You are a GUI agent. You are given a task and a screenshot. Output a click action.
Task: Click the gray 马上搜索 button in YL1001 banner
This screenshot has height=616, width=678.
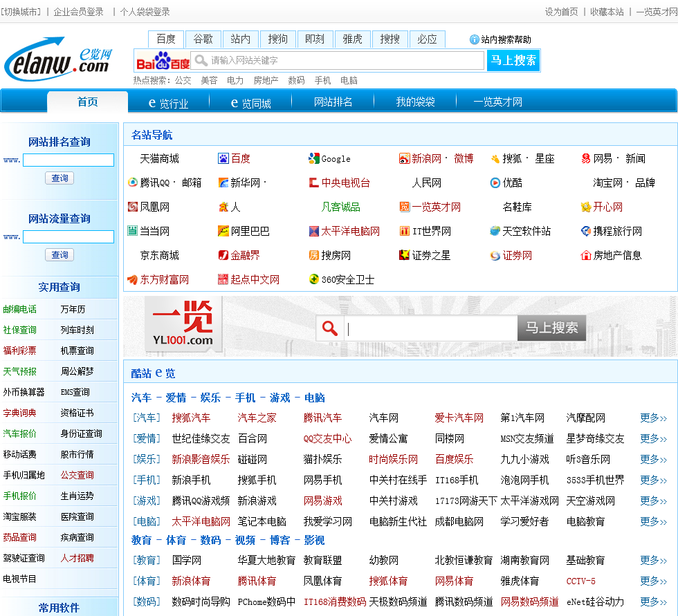click(551, 328)
